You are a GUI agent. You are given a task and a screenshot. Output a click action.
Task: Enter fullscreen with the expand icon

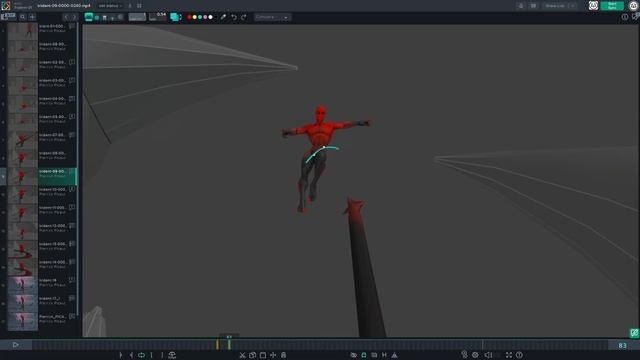509,355
